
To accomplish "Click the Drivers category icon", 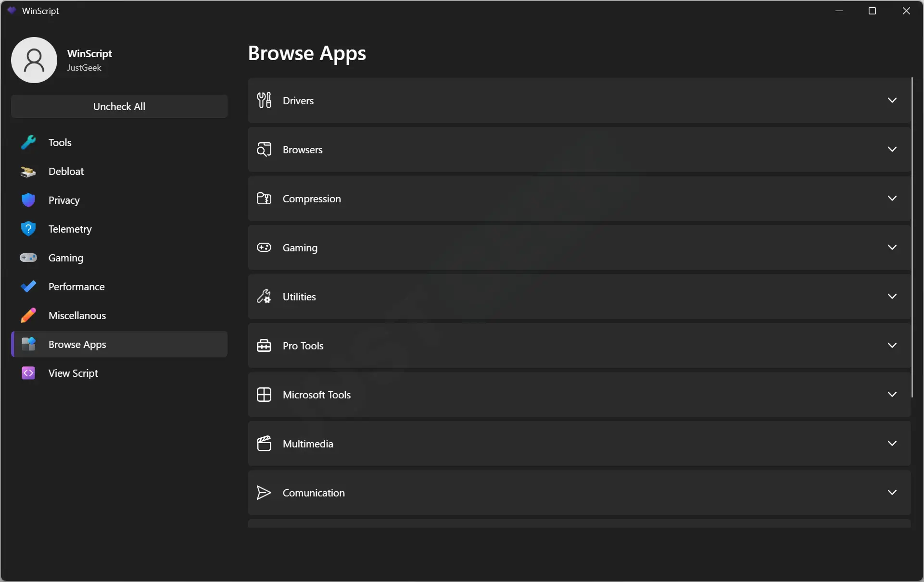I will (264, 100).
